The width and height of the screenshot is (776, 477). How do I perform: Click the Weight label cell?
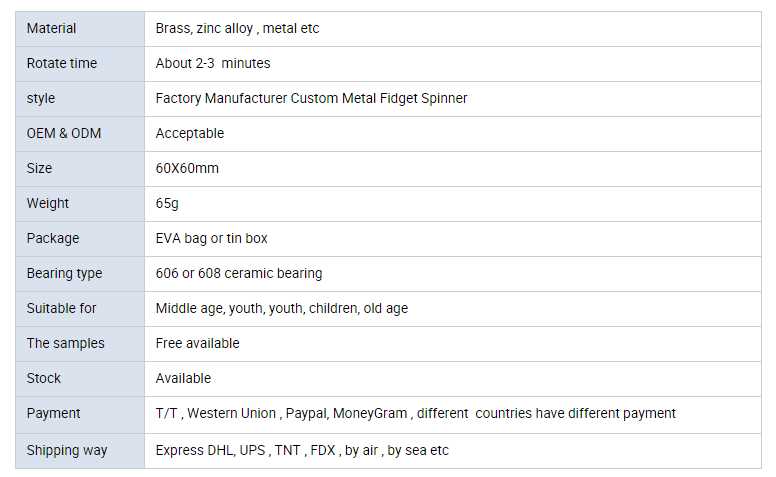pos(48,203)
